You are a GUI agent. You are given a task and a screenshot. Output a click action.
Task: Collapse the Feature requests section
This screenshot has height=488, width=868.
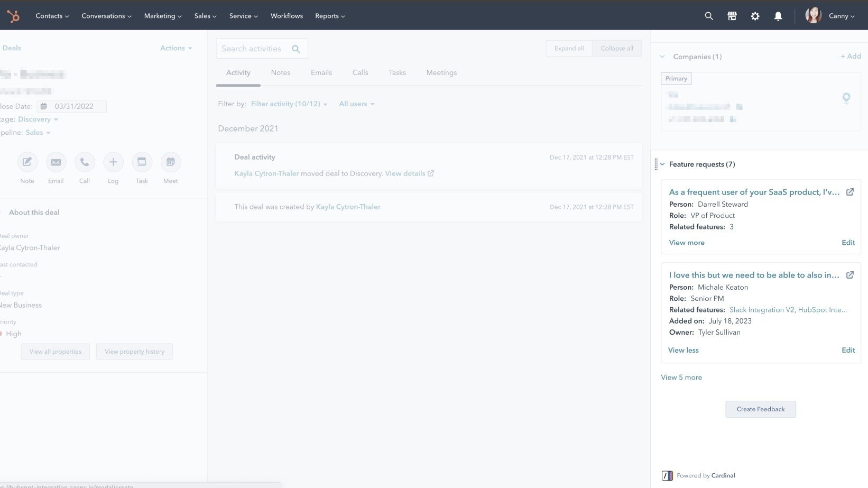coord(662,164)
